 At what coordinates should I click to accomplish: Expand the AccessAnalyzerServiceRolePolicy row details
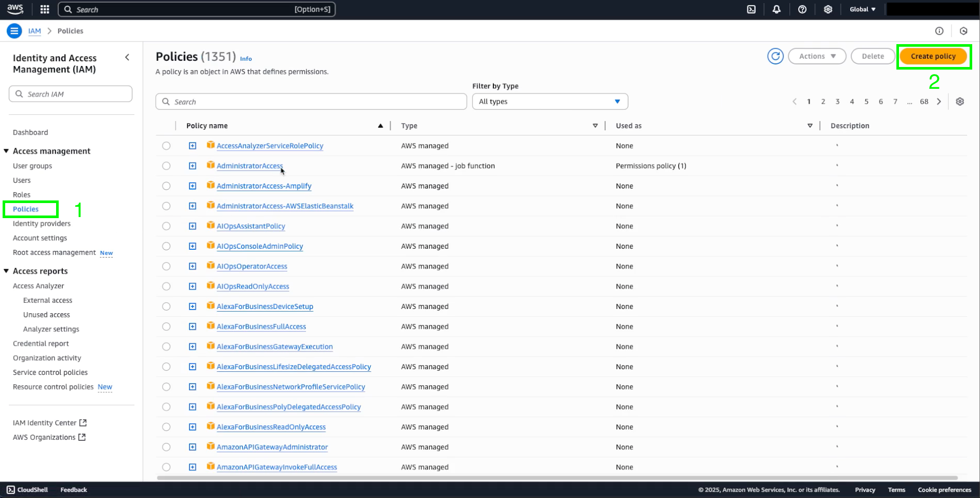click(x=193, y=146)
